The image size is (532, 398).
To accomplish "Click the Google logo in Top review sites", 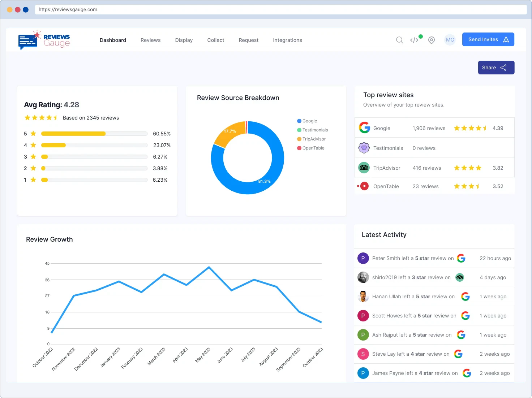I will pyautogui.click(x=364, y=128).
